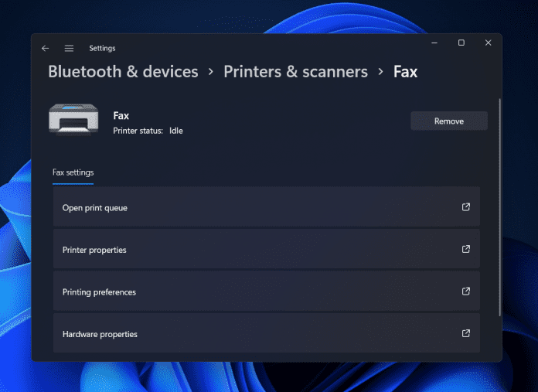The width and height of the screenshot is (538, 392).
Task: Navigate to Bluetooth & devices breadcrumb
Action: [123, 72]
